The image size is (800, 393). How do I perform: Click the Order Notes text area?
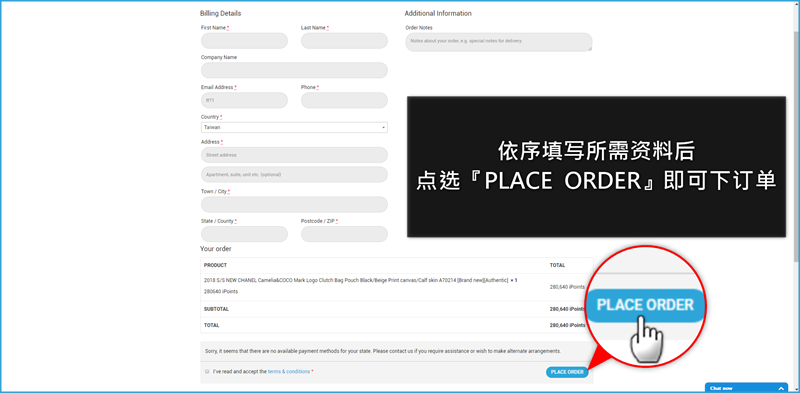click(x=498, y=42)
